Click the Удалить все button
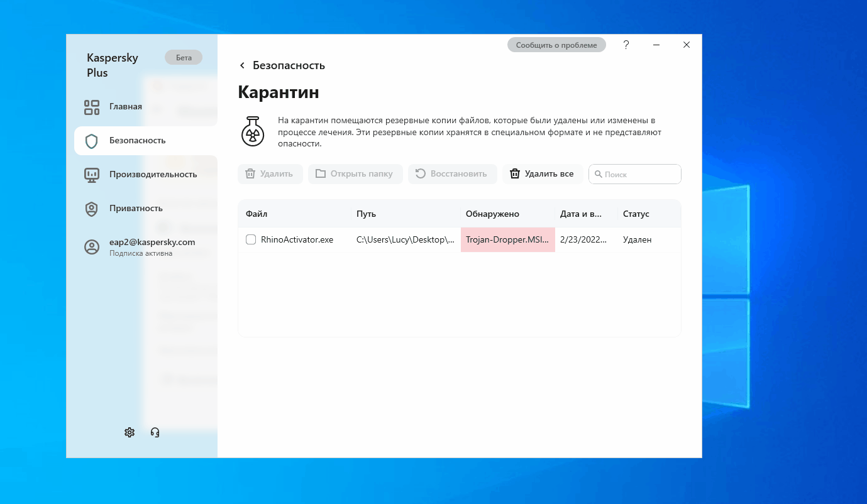This screenshot has height=504, width=867. click(x=543, y=174)
